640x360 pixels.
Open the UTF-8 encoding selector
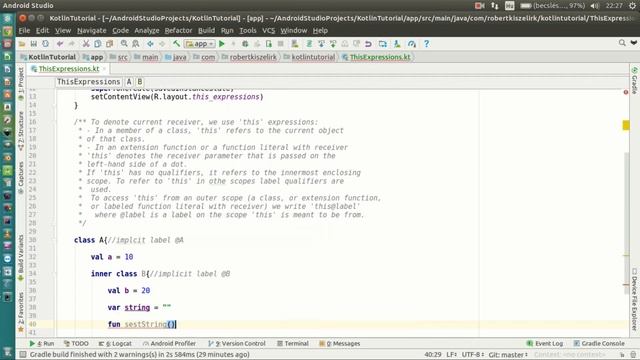(473, 355)
